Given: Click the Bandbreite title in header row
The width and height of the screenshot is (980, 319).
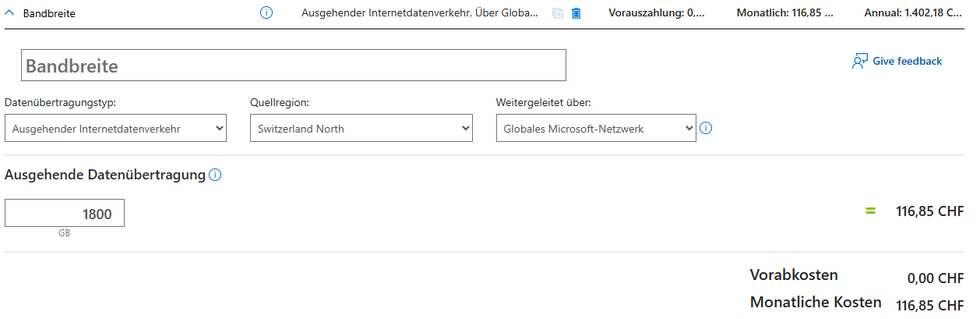Looking at the screenshot, I should 49,13.
